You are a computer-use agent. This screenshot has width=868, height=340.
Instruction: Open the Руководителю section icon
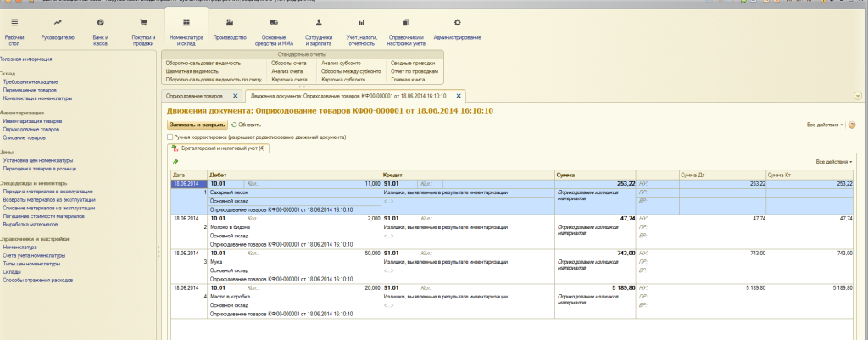[x=58, y=23]
